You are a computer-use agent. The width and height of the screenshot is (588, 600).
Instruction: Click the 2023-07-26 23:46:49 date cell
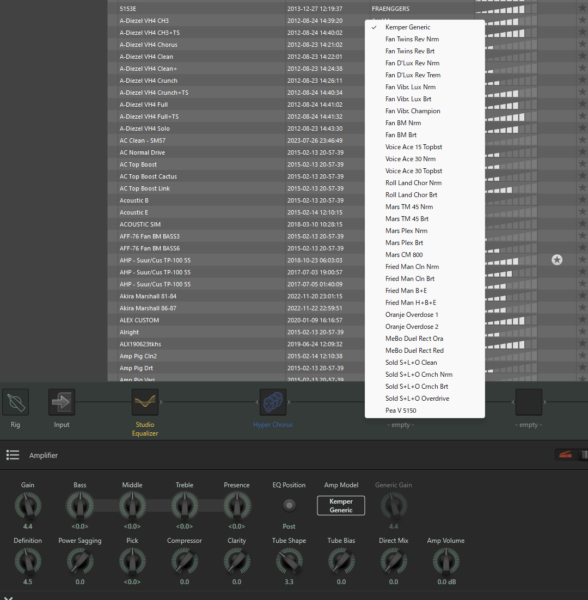tap(315, 140)
